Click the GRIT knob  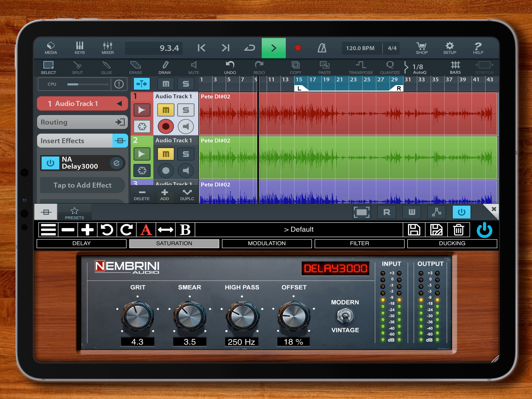pyautogui.click(x=137, y=316)
